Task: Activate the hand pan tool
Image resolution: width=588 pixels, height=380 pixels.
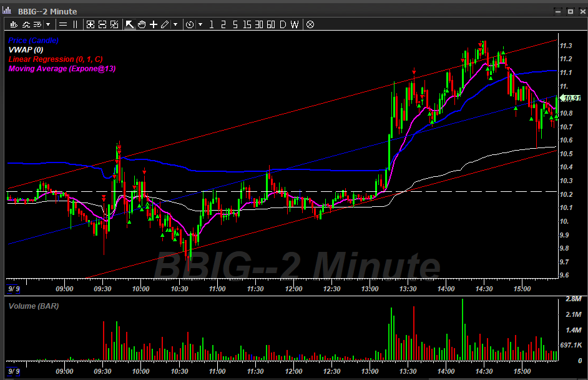Action: click(142, 24)
